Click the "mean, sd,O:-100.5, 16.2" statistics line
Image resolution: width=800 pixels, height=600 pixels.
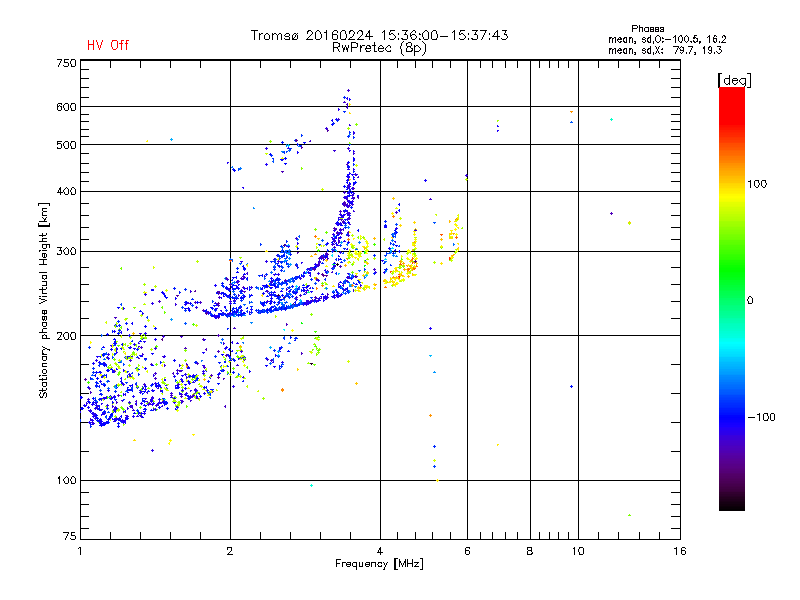(x=667, y=39)
